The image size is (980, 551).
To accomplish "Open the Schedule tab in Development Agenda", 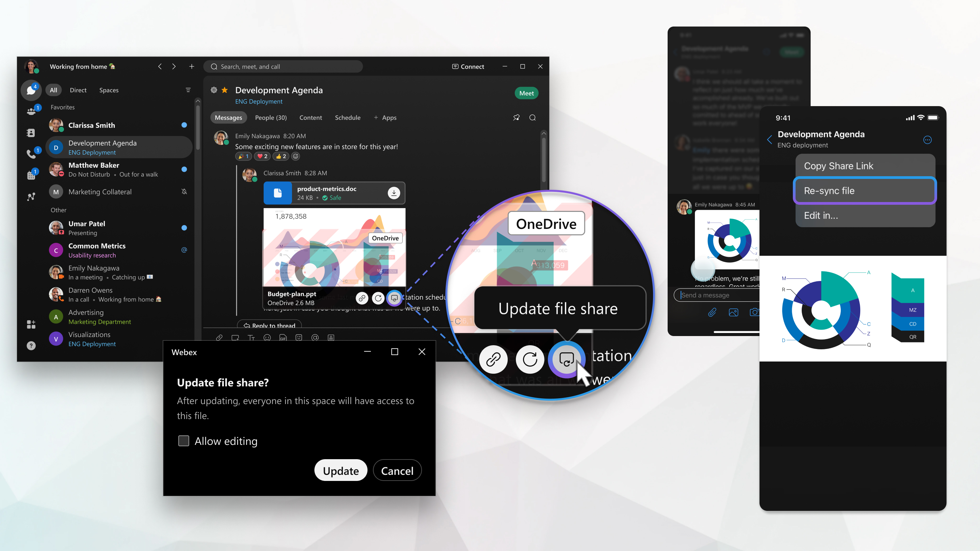I will tap(348, 118).
